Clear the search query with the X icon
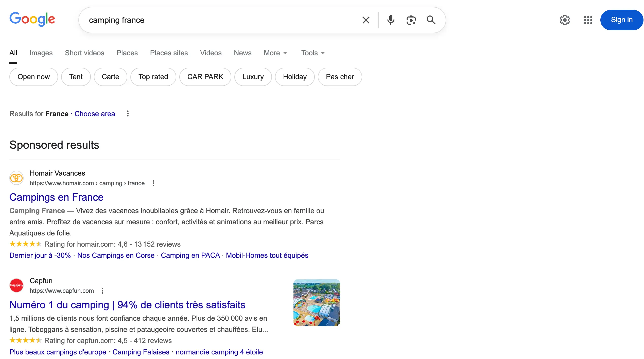644x359 pixels. (366, 20)
